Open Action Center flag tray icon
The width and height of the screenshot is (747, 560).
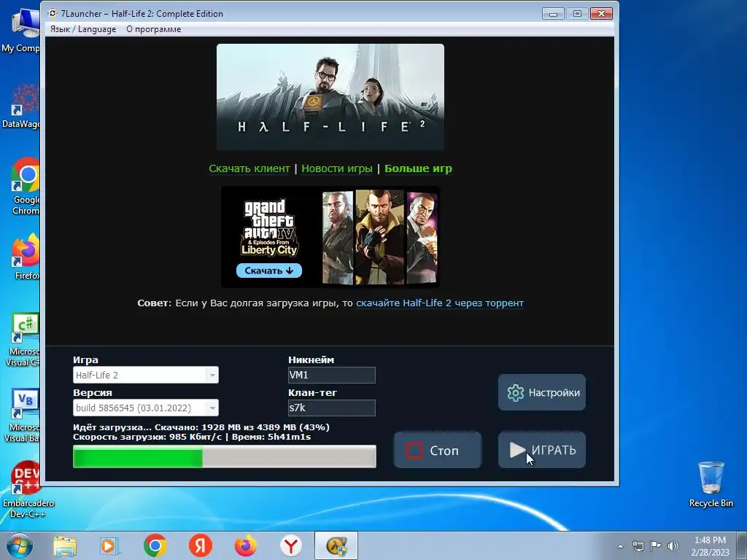point(656,546)
